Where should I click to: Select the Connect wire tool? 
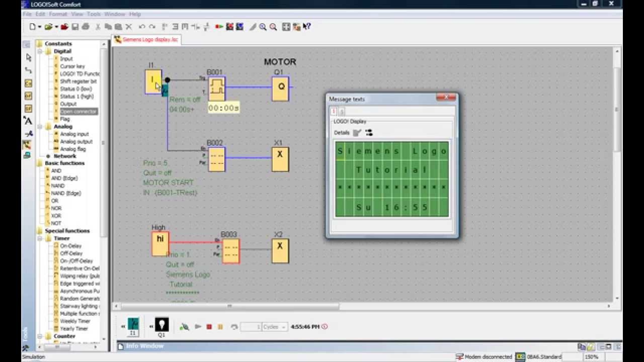tap(28, 70)
